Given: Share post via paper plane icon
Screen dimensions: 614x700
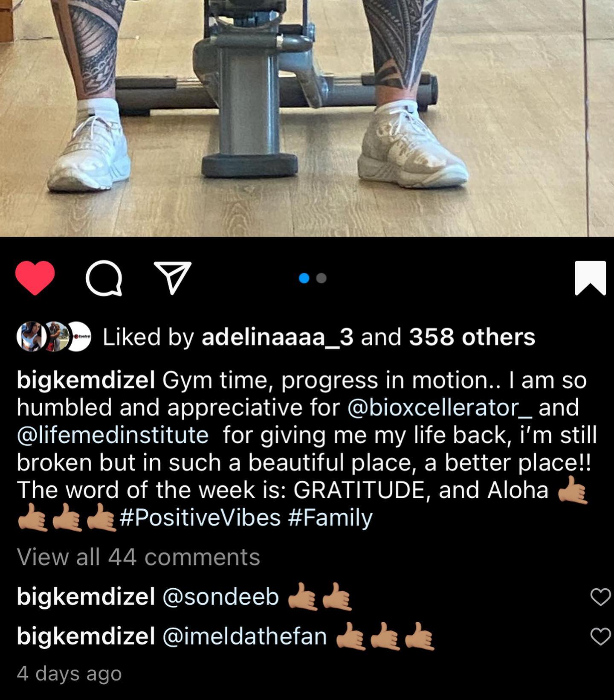Looking at the screenshot, I should 173,278.
